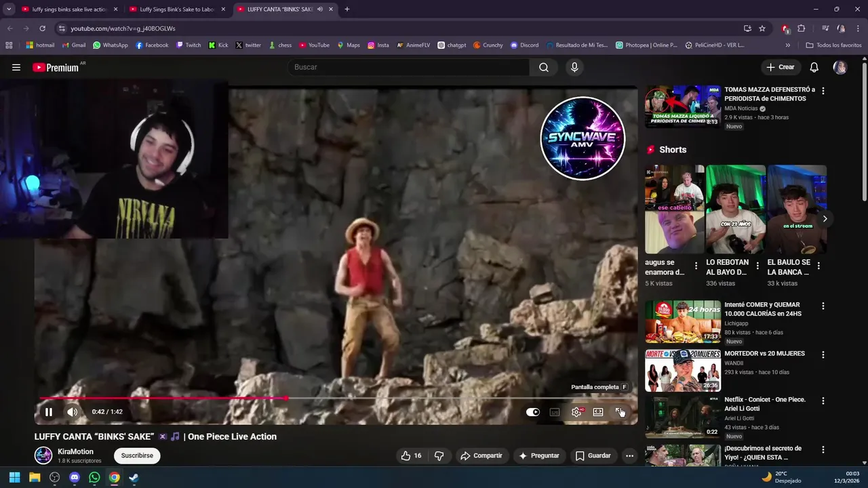The image size is (868, 488).
Task: Open options for MORTEDOR vs 20 MUJERES
Action: pos(823,354)
